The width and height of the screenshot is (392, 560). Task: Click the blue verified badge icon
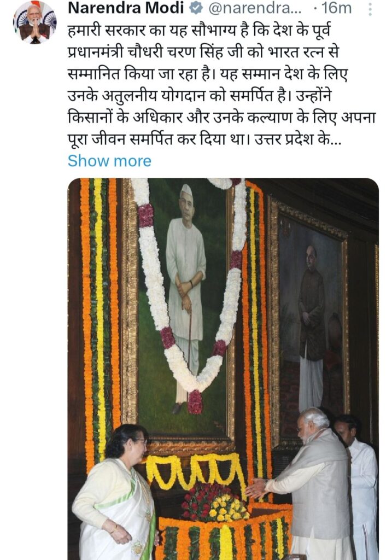coord(196,9)
